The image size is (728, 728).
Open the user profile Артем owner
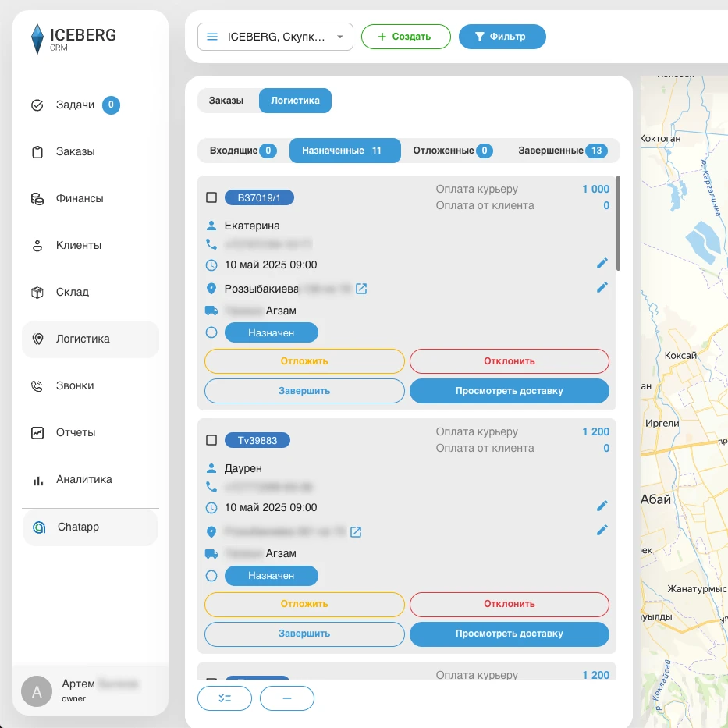[91, 691]
